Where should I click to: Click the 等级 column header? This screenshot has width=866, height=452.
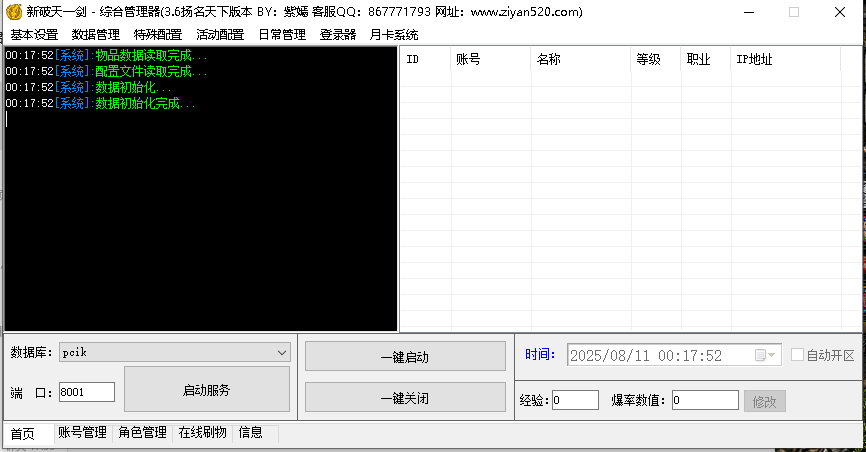click(656, 59)
